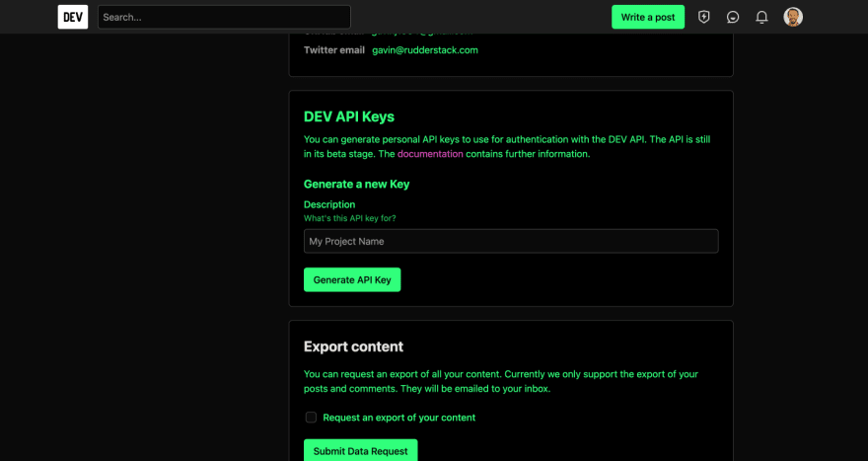Click the 'What's this API key for?' hint
Viewport: 868px width, 461px height.
click(x=349, y=218)
